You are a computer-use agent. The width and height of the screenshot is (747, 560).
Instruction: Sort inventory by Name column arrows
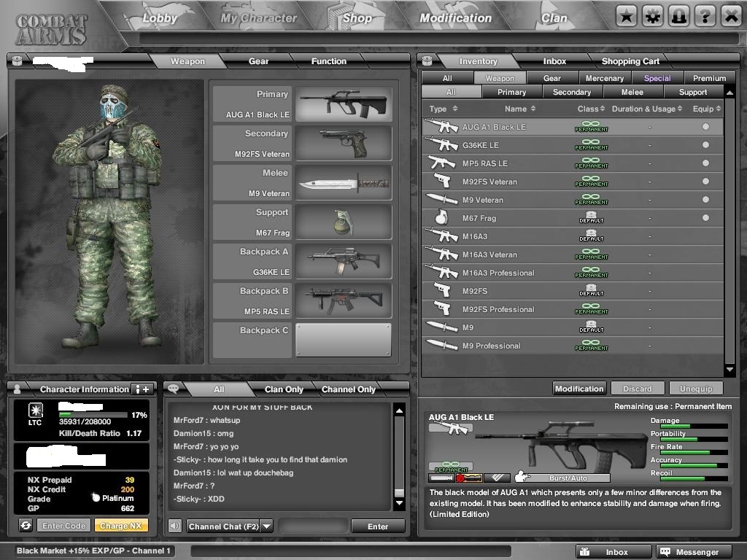coord(533,109)
